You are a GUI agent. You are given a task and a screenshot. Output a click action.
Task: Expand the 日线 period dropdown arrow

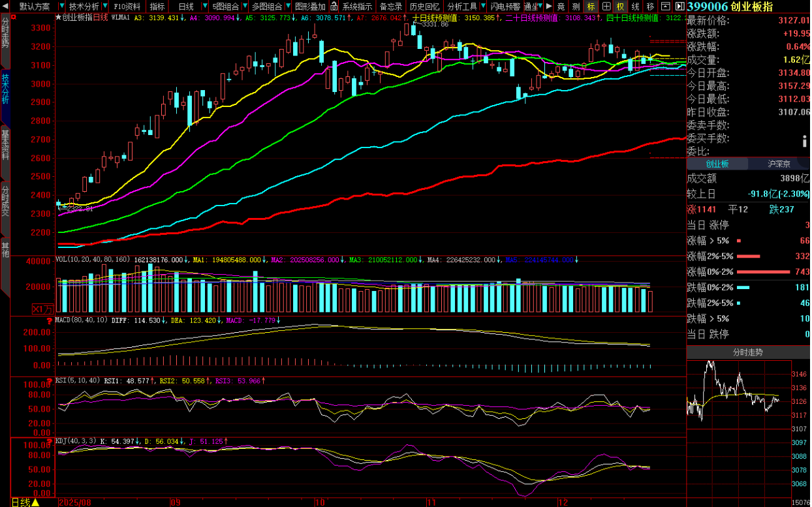coord(204,7)
